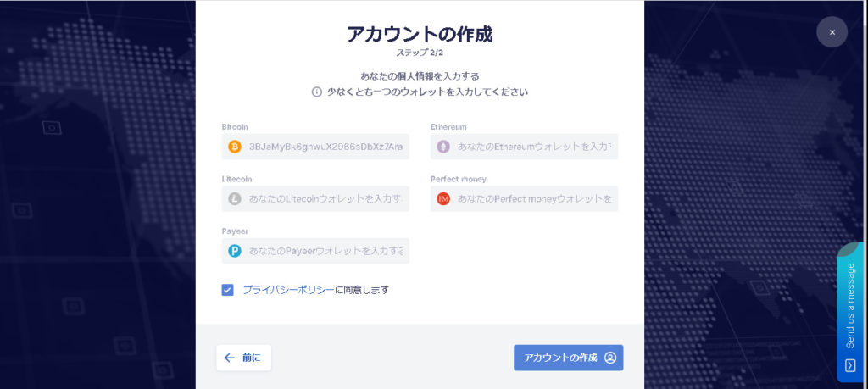Click the left arrow icon in the 前に button
This screenshot has width=868, height=389.
tap(229, 358)
